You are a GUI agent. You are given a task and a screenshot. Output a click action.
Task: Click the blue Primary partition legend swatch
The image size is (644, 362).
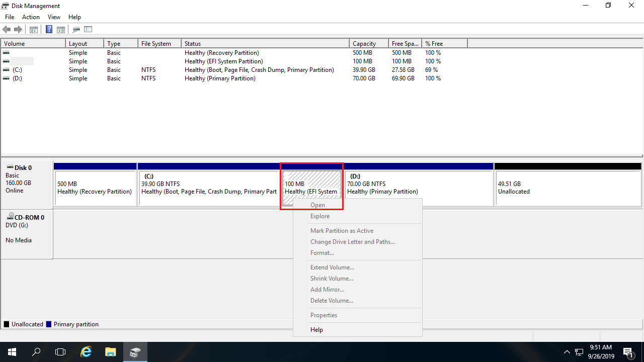tap(49, 324)
